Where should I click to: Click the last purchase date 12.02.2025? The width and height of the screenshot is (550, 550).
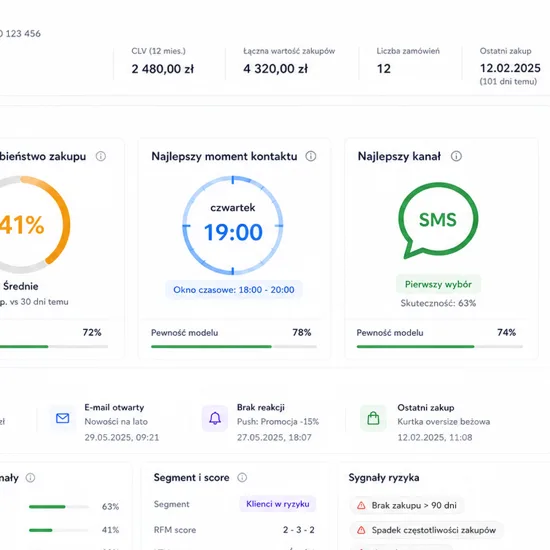[510, 68]
